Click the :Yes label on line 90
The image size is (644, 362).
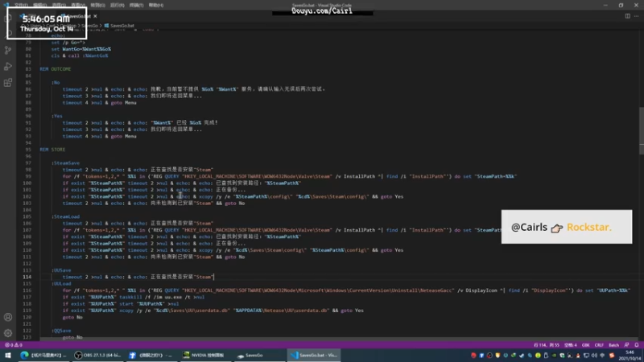(57, 116)
